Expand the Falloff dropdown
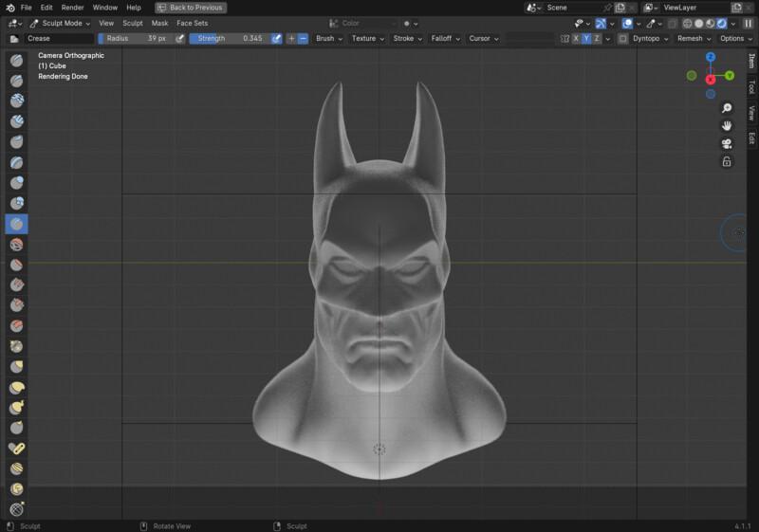The height and width of the screenshot is (532, 759). pyautogui.click(x=444, y=39)
